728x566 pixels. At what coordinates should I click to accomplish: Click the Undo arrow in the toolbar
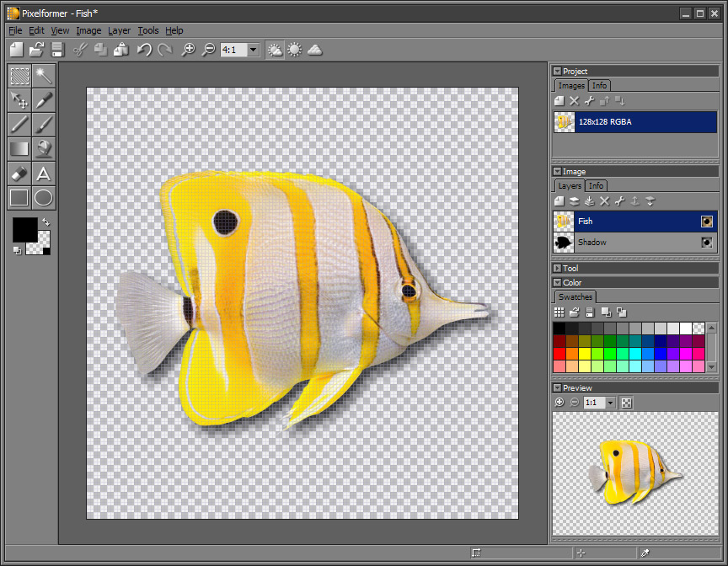pyautogui.click(x=144, y=50)
